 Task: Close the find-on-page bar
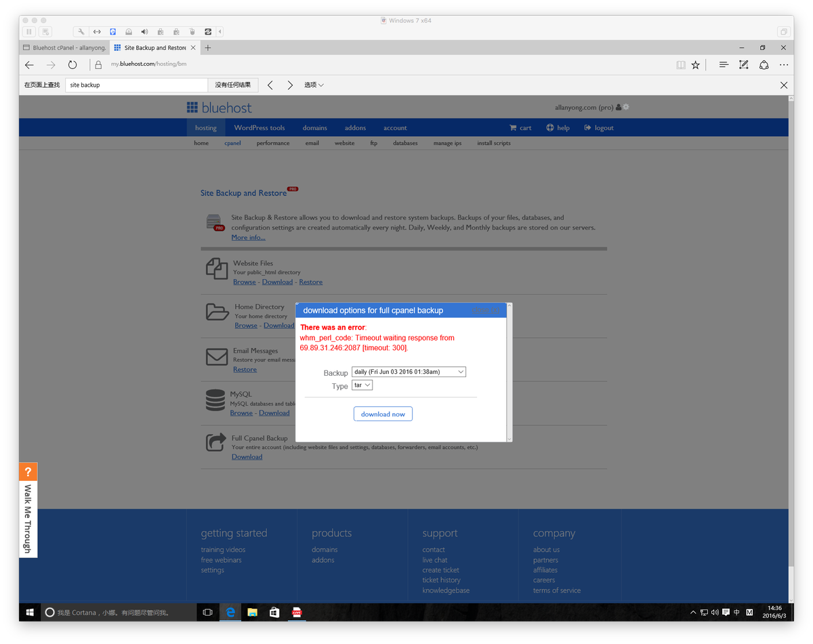click(784, 85)
